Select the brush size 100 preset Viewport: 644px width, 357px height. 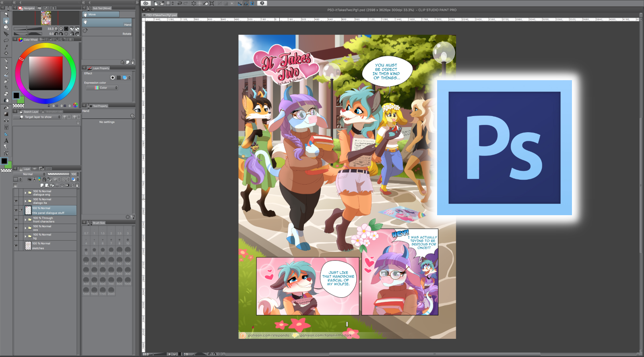(x=128, y=260)
